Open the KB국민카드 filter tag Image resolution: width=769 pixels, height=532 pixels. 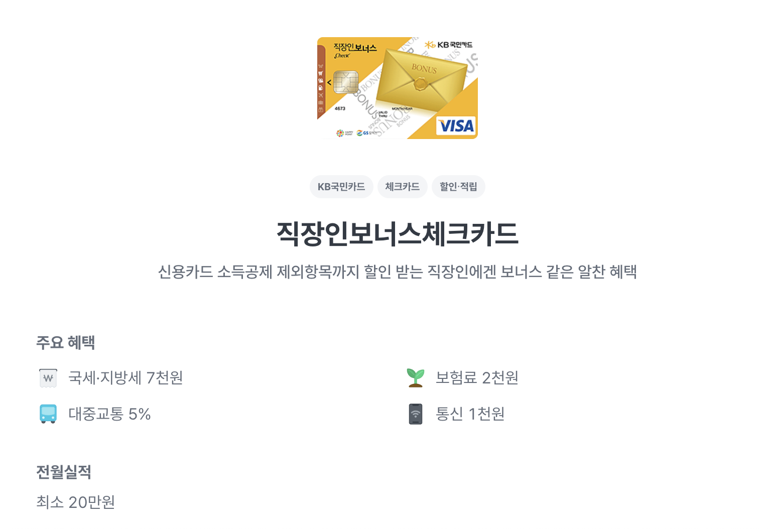click(x=341, y=186)
